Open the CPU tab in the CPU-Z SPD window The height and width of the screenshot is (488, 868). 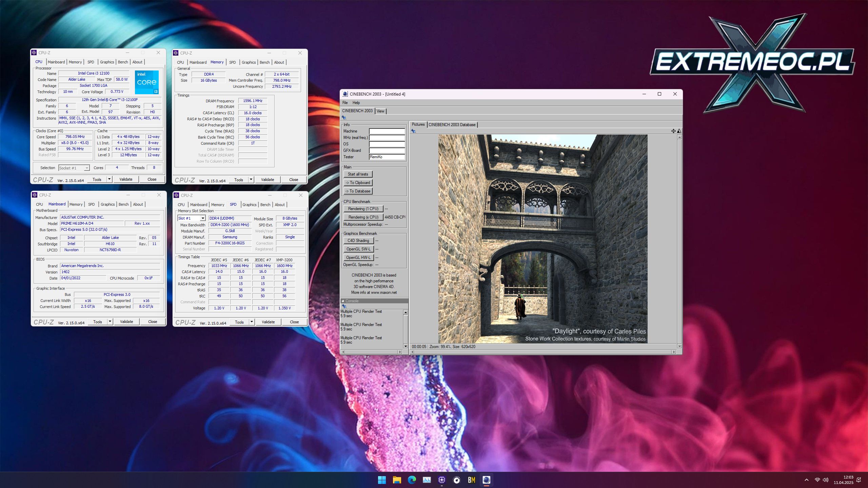click(x=181, y=205)
